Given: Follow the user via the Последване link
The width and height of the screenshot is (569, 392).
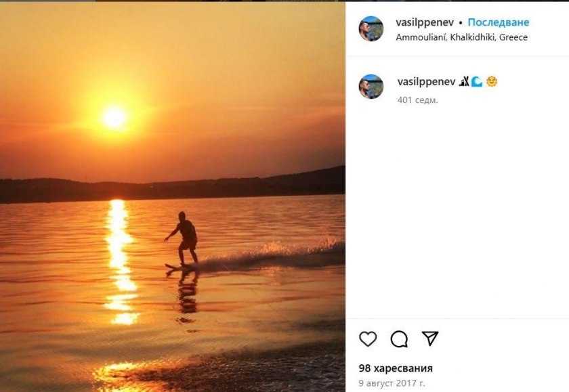Looking at the screenshot, I should tap(499, 23).
